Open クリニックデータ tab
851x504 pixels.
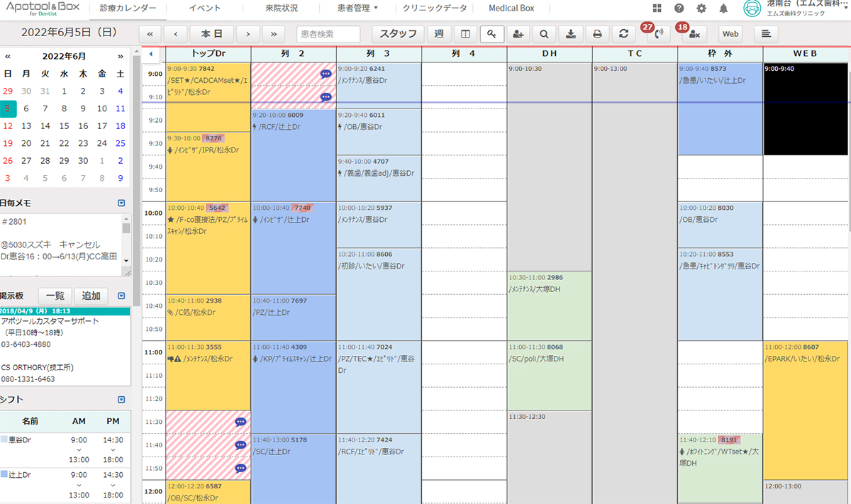point(435,9)
